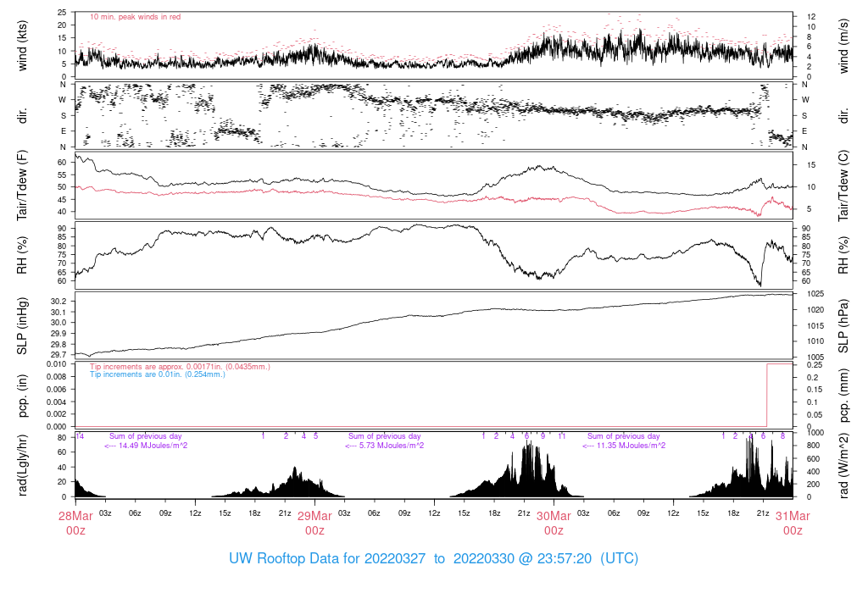
Task: Click the '10 min. peak winds in red' note
Action: 135,17
